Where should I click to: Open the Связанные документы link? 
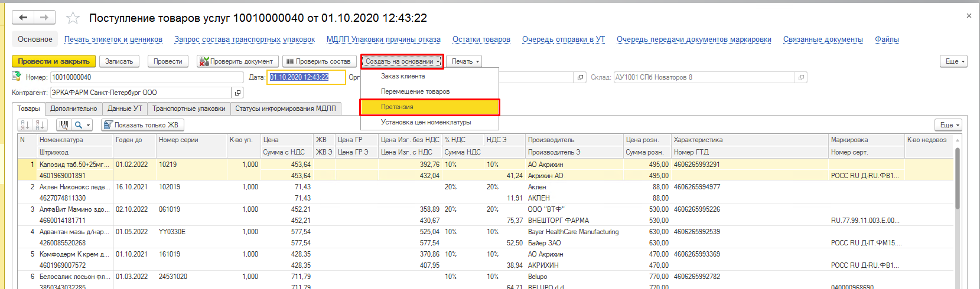click(x=823, y=40)
